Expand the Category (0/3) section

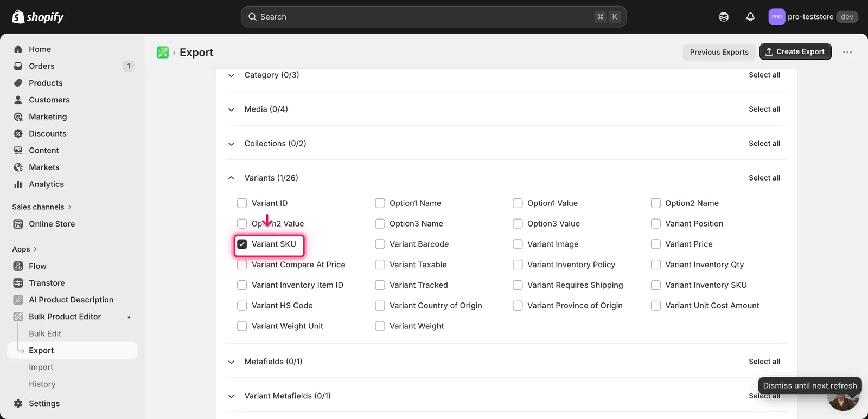pos(231,75)
